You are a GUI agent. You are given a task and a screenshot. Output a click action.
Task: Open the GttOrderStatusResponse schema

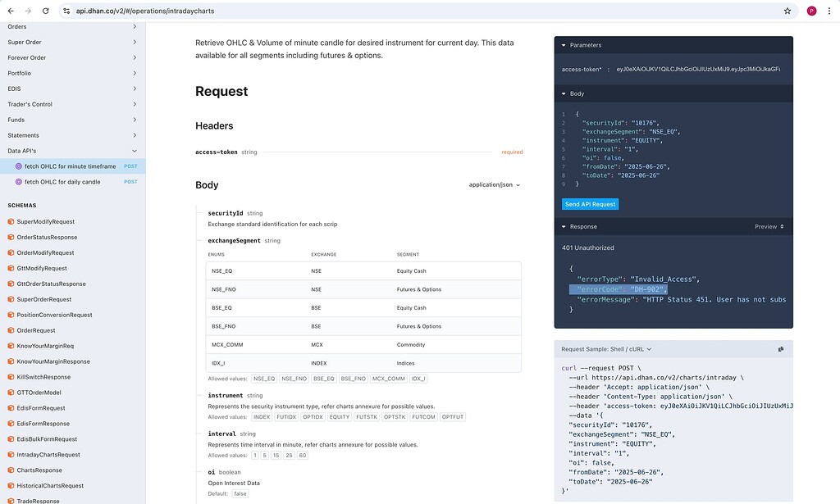coord(52,284)
